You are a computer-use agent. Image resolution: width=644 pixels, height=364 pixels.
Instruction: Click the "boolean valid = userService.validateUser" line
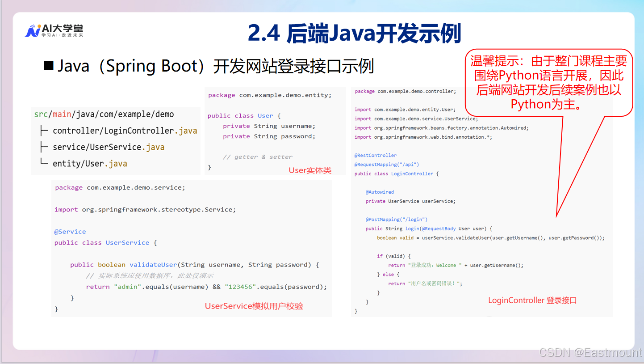click(491, 238)
